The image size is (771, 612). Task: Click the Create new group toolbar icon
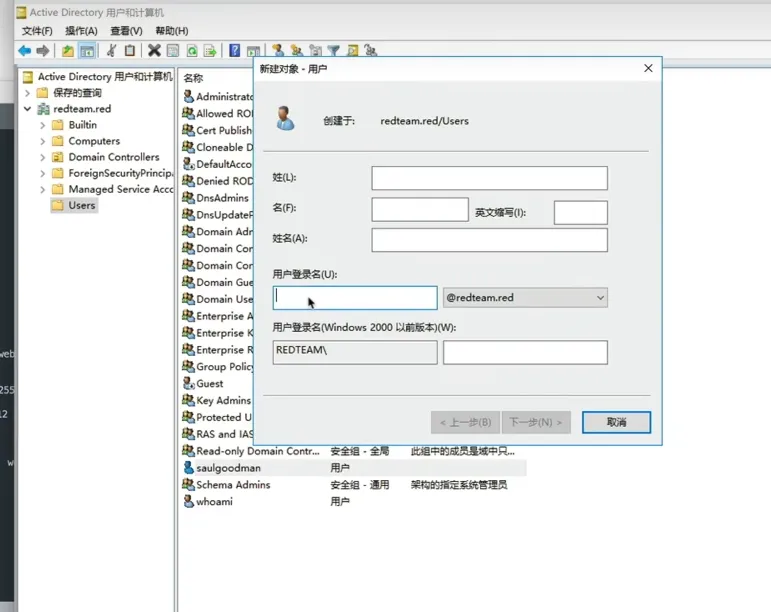(x=297, y=50)
